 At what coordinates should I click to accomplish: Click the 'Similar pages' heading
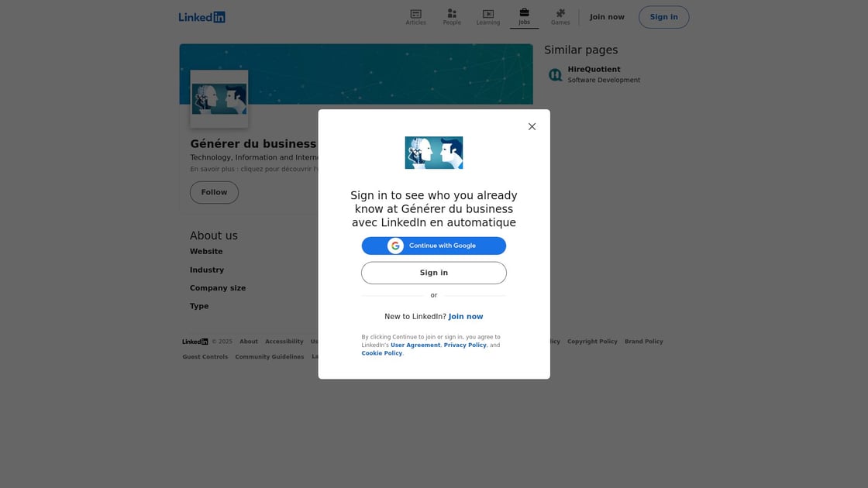point(580,50)
